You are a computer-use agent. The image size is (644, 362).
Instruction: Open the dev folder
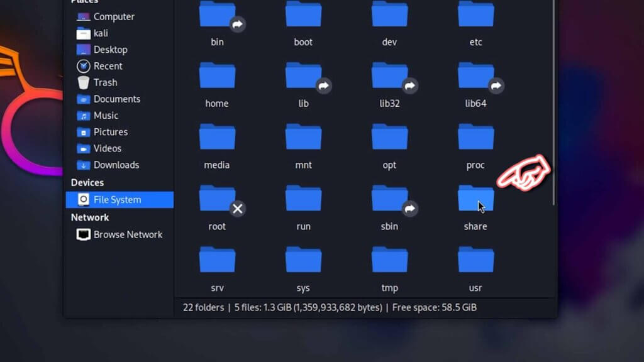[389, 14]
